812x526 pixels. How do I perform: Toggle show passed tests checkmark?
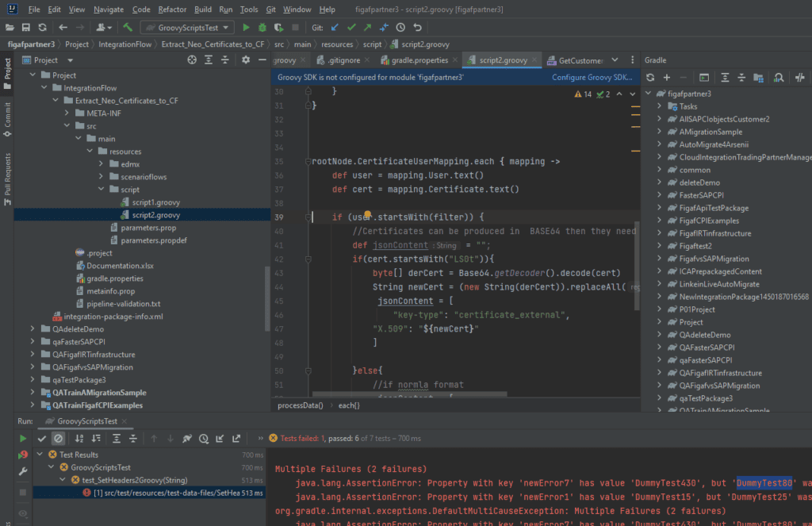tap(42, 439)
